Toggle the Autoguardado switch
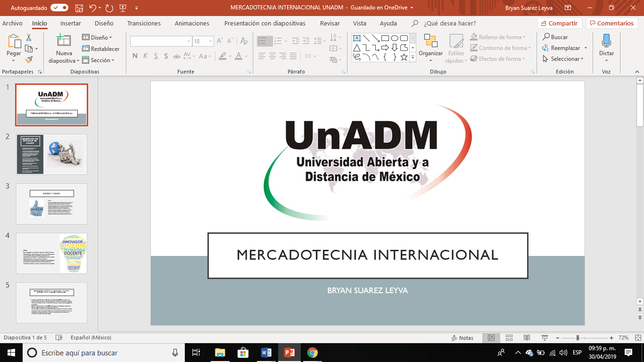This screenshot has height=362, width=644. tap(59, 8)
